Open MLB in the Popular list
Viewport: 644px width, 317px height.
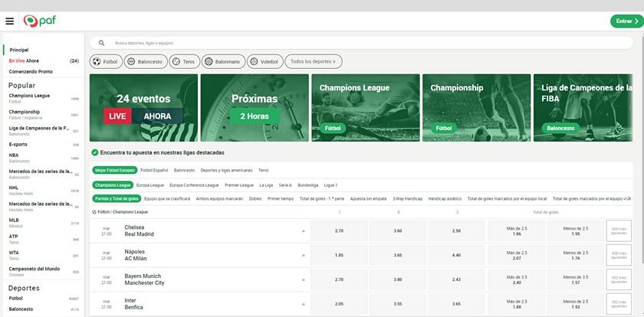(44, 223)
